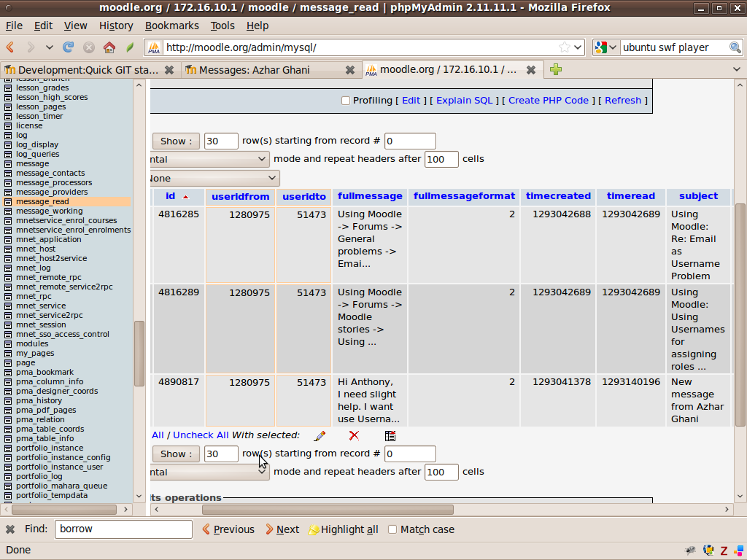
Task: Click the top Show button
Action: point(176,141)
